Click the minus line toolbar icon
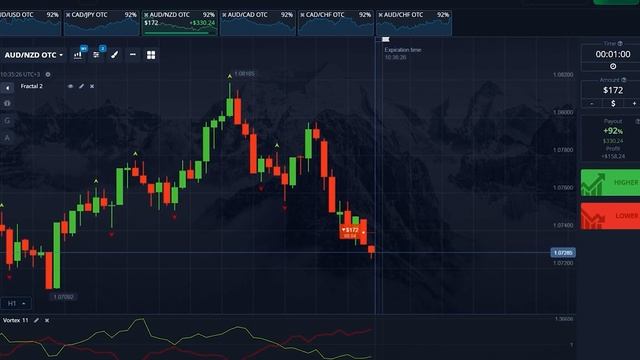Image resolution: width=640 pixels, height=360 pixels. pos(133,54)
